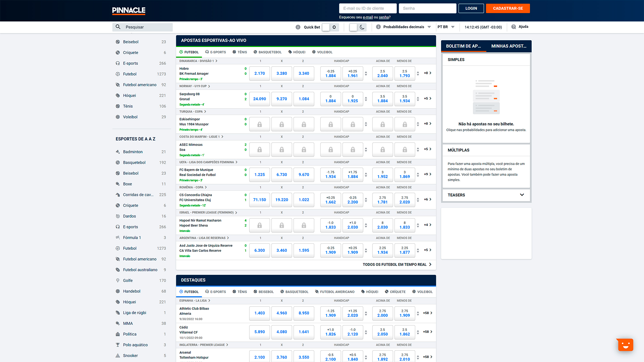
Task: Expand +8 more markets for Hobro match
Action: 428,73
